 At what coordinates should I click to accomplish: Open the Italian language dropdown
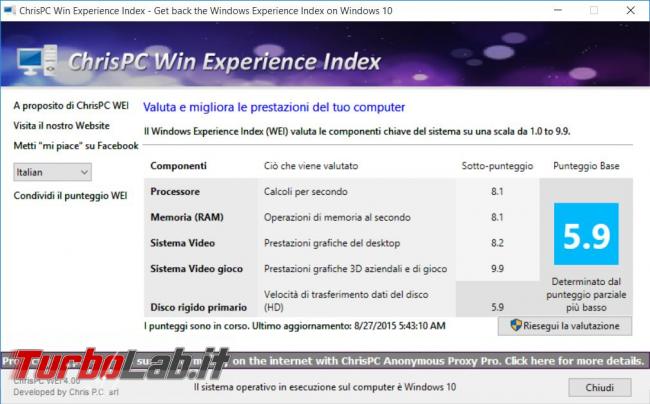click(x=52, y=172)
